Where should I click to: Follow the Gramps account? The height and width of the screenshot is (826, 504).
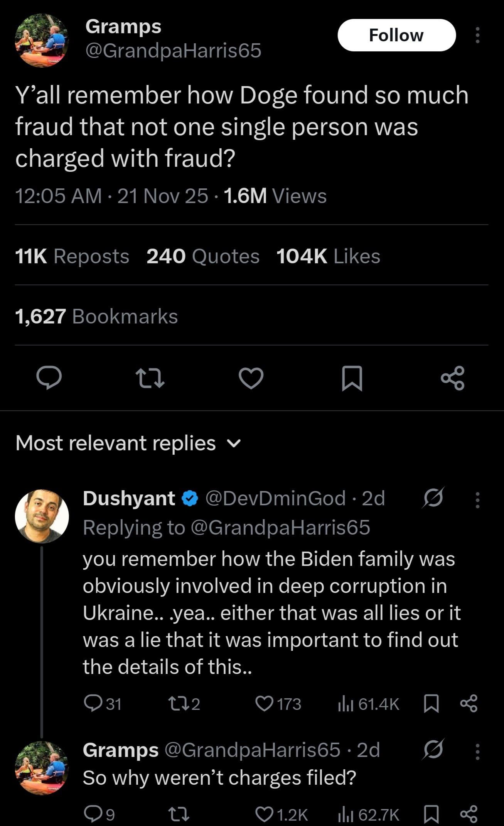tap(396, 36)
